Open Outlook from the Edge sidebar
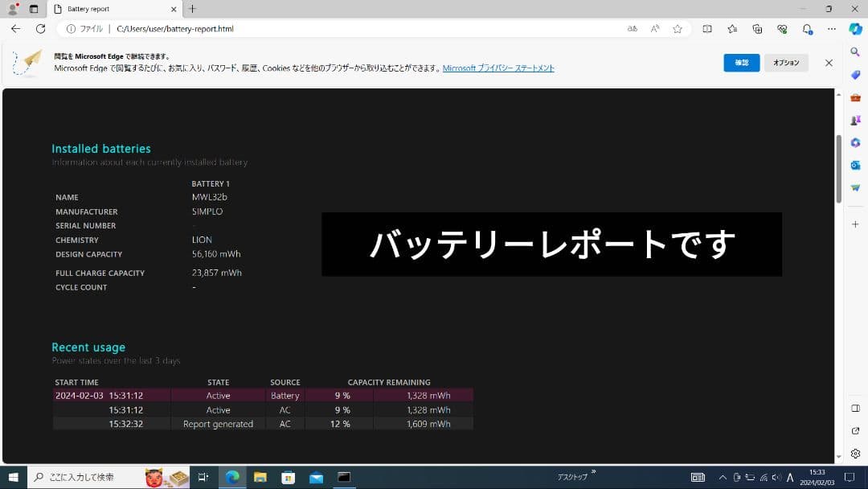 pyautogui.click(x=855, y=165)
